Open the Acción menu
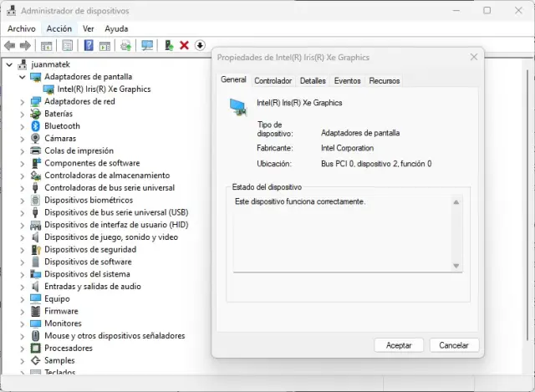Screen dimensions: 535x392 click(x=59, y=28)
